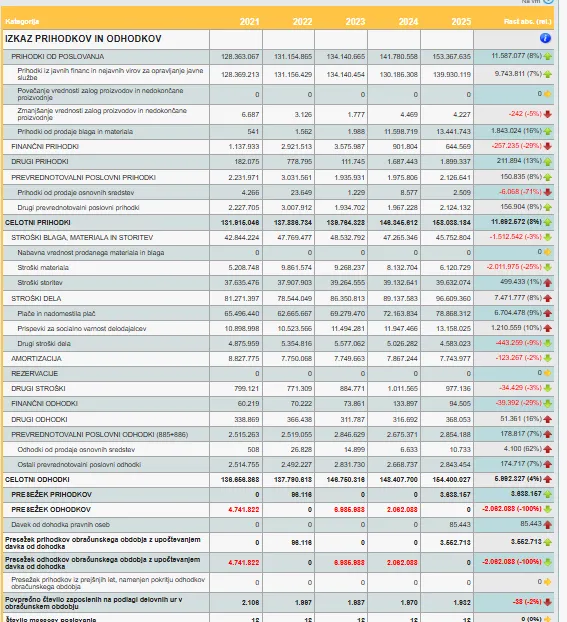Click the 2025 CELOTNI PRIHODKI value cell
Screen dimensions: 567x622
pos(447,223)
